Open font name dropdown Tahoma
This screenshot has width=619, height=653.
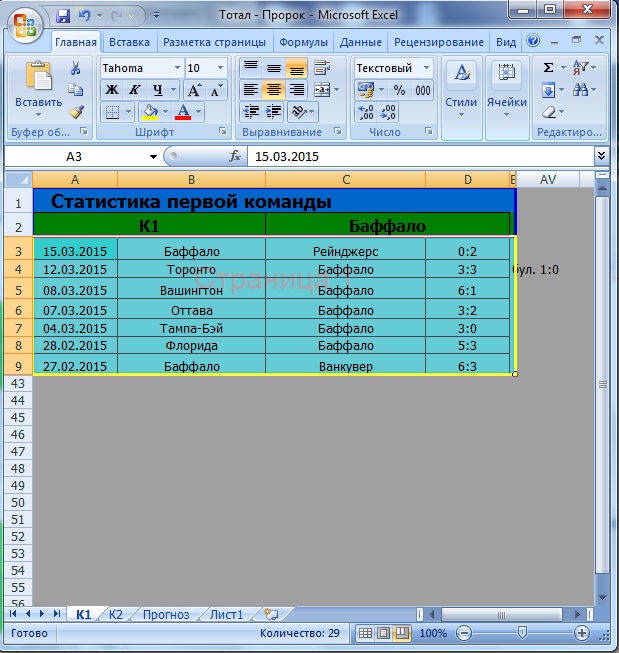point(177,68)
